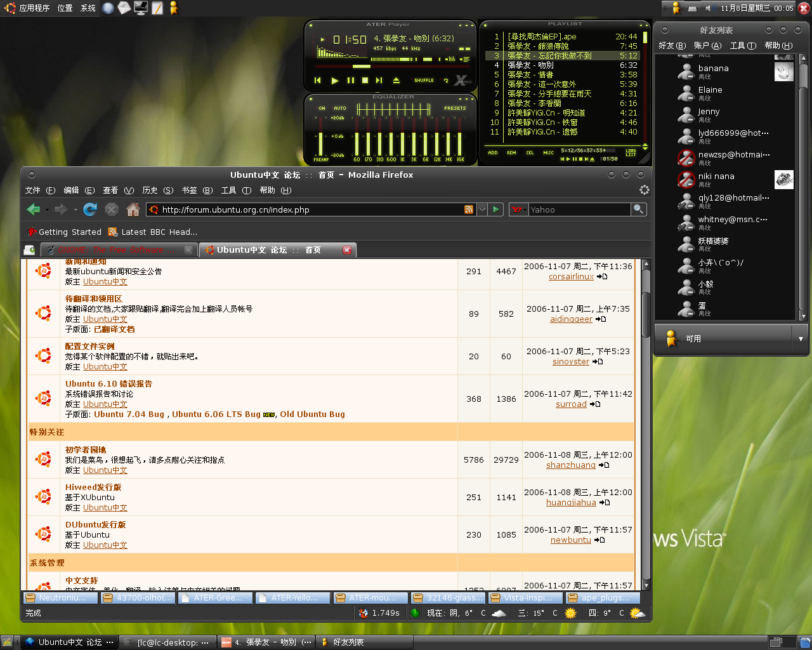Click green Go button beside address bar
812x650 pixels.
pos(496,209)
